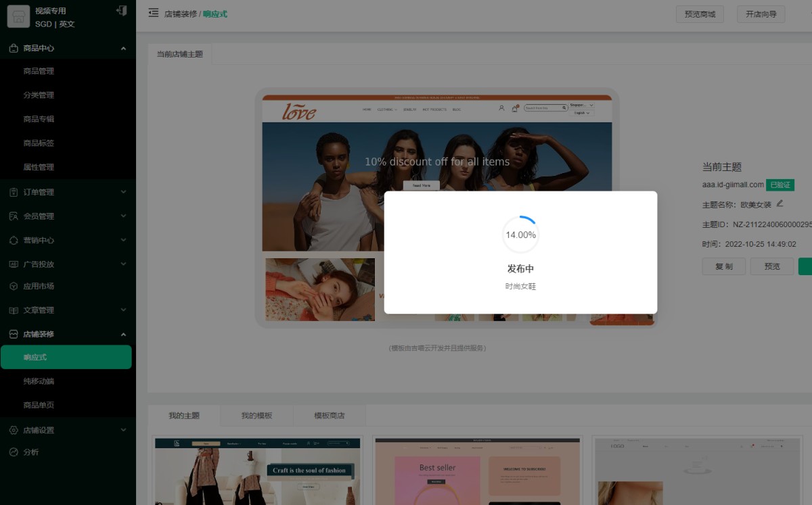Click the 广告投放 sidebar icon
The image size is (812, 505).
click(14, 264)
